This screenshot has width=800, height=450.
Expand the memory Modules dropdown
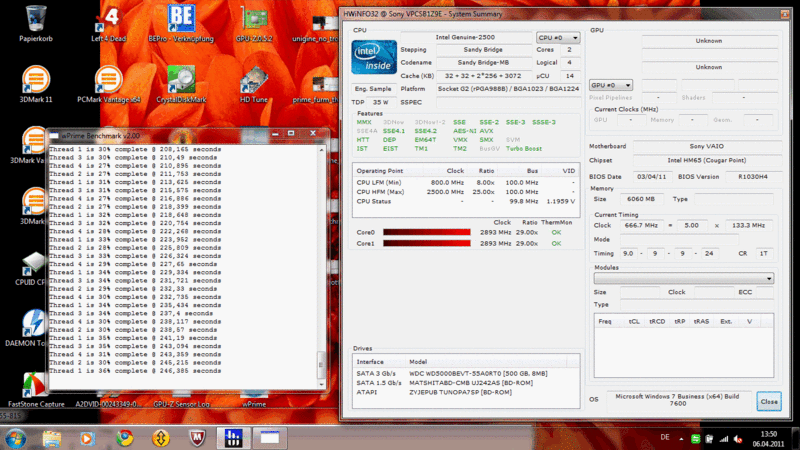pos(684,278)
